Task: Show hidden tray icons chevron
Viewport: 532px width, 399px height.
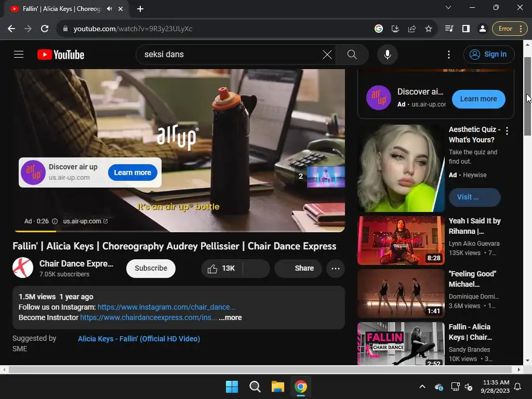Action: point(422,387)
